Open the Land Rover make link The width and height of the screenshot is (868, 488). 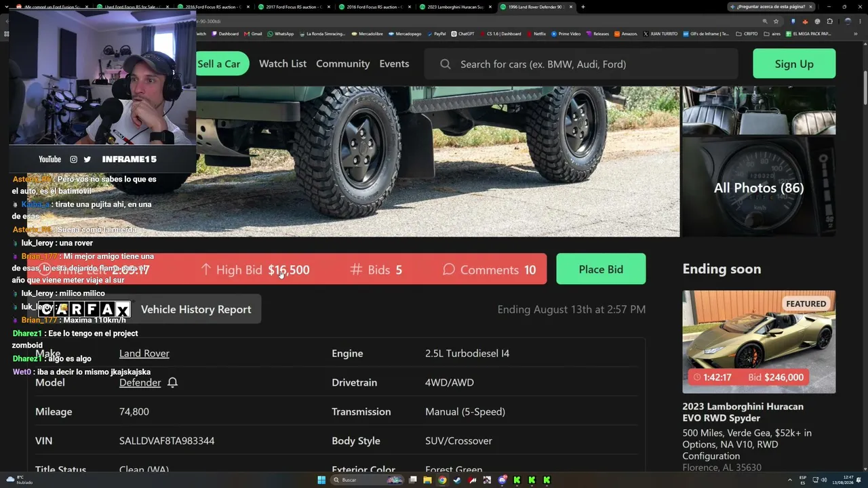coord(144,353)
